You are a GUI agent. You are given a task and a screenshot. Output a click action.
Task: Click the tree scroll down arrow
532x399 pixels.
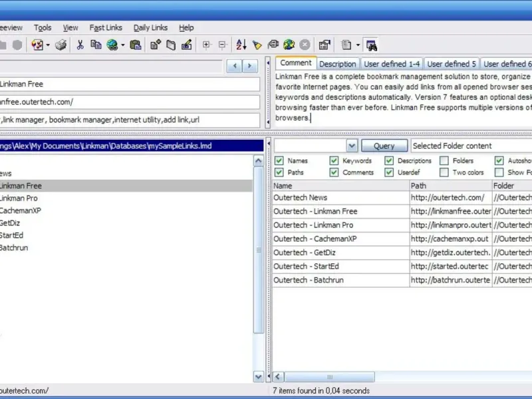[x=259, y=376]
